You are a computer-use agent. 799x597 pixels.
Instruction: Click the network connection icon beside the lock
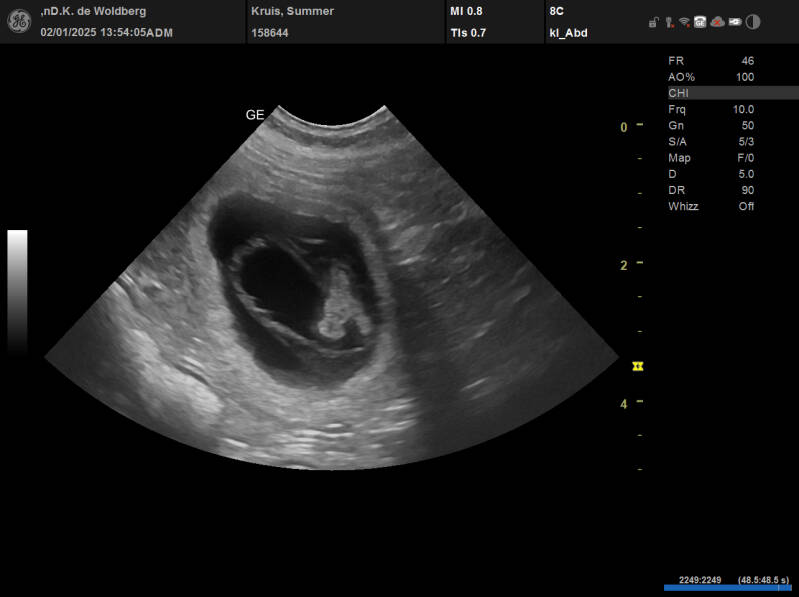(668, 22)
